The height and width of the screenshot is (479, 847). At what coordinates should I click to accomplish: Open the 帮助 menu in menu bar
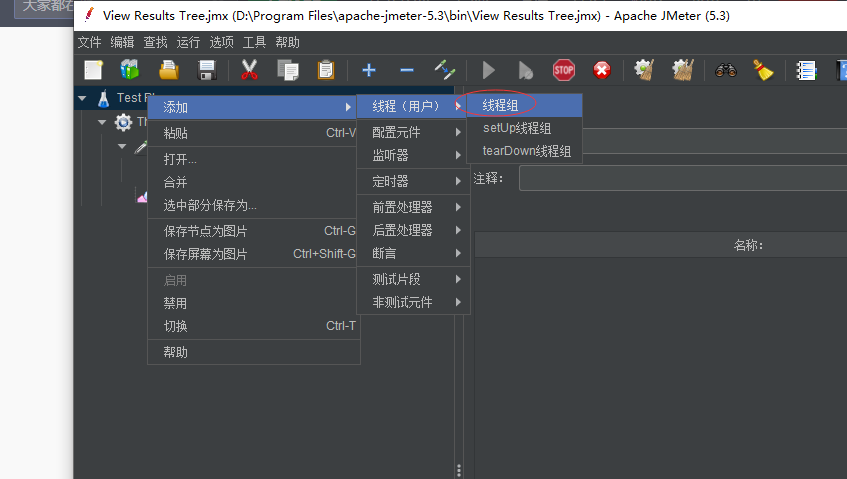(287, 42)
